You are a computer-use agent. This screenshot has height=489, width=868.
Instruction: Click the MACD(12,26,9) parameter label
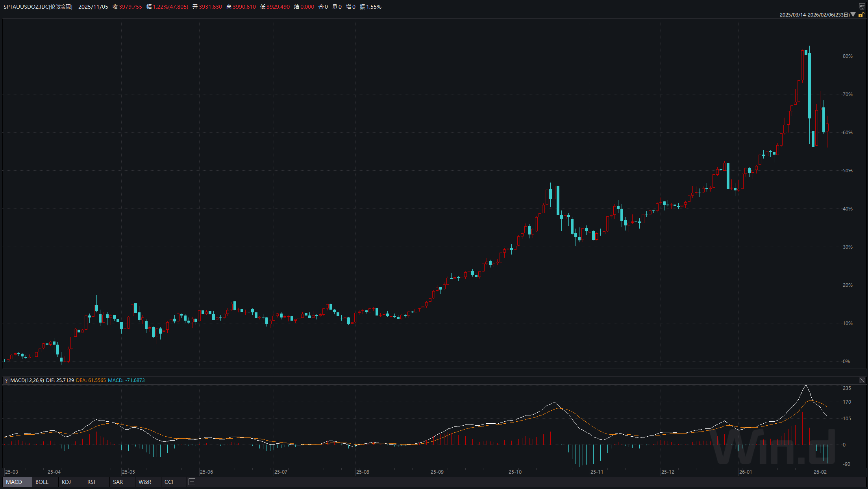pyautogui.click(x=27, y=380)
